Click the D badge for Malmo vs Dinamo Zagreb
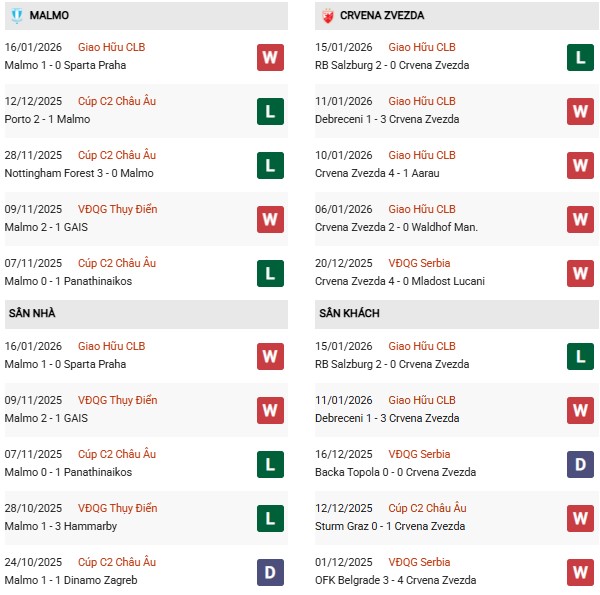The height and width of the screenshot is (595, 600). coord(271,571)
